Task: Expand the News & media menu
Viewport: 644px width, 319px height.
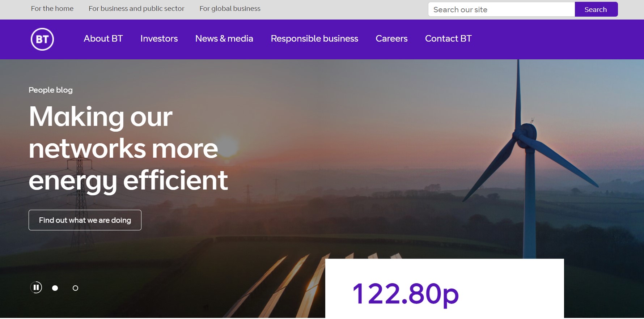Action: coord(224,39)
